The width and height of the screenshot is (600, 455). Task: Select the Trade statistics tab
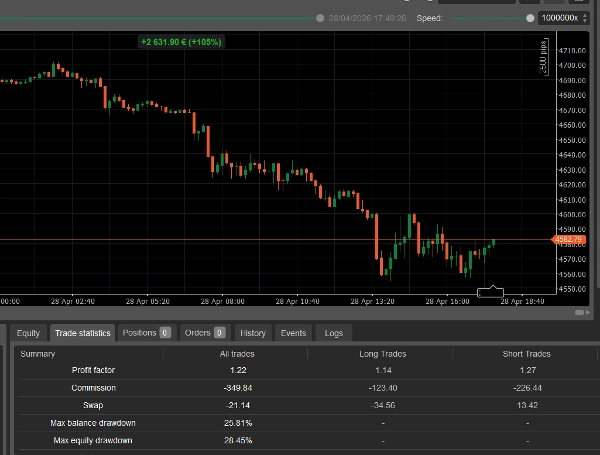(83, 333)
